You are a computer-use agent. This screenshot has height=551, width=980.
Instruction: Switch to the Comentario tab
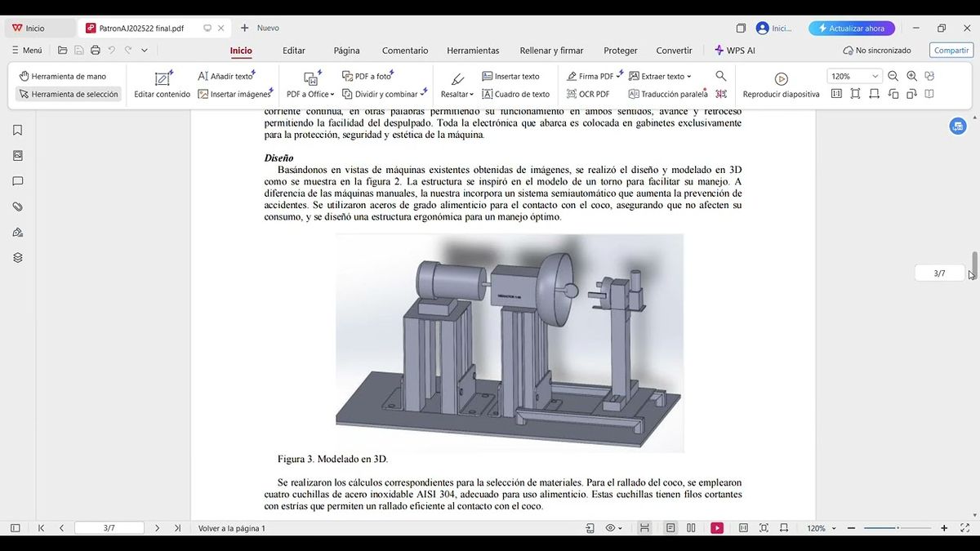(404, 51)
